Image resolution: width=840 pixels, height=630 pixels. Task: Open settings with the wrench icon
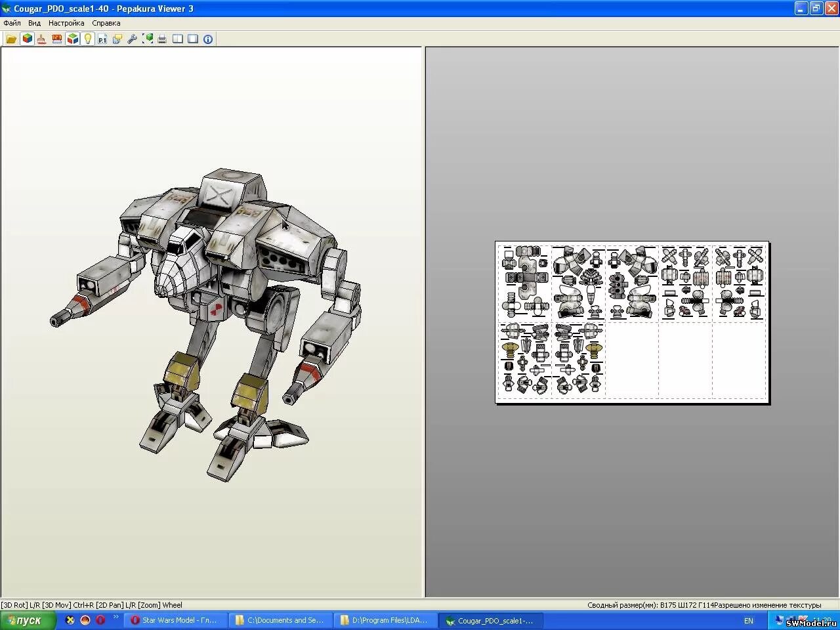point(133,39)
